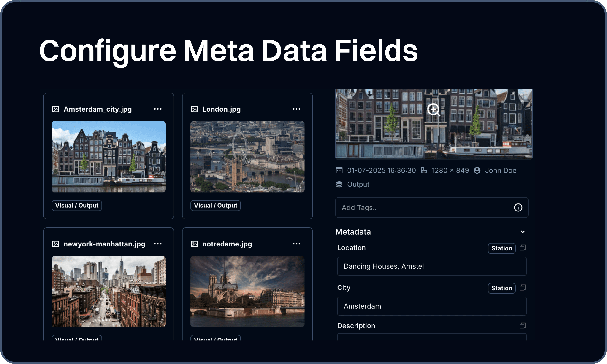This screenshot has height=364, width=607.
Task: Click Visual / Output tag on London card
Action: [215, 205]
